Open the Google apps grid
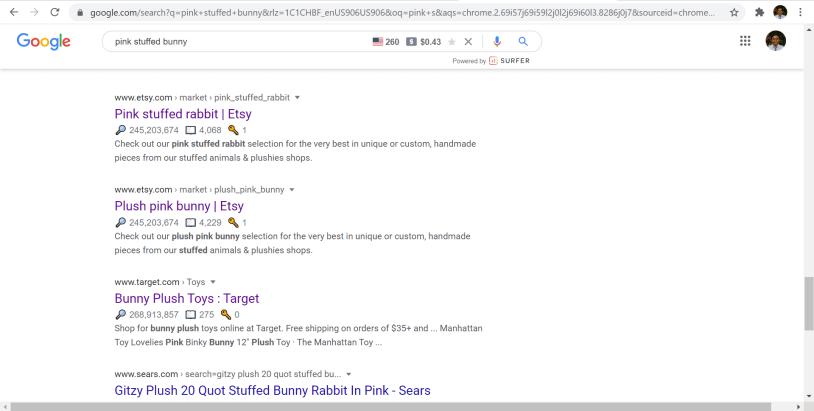 pyautogui.click(x=745, y=41)
